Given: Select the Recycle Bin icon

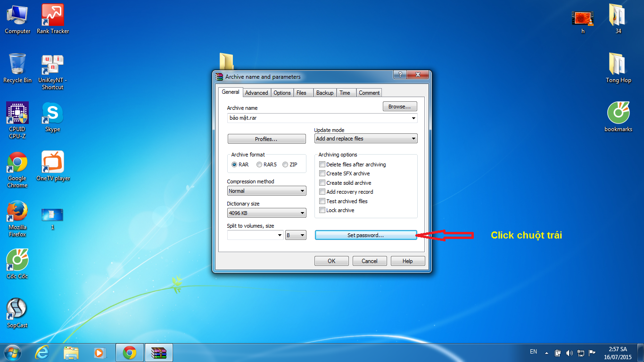Looking at the screenshot, I should click(x=17, y=68).
